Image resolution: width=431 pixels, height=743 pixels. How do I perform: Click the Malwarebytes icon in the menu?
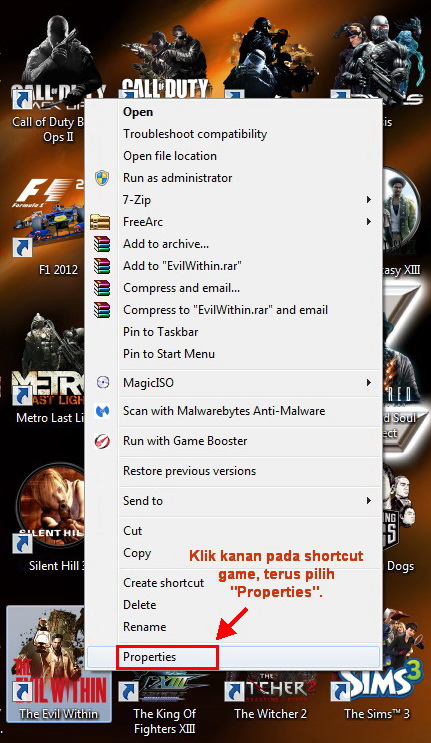click(x=102, y=411)
